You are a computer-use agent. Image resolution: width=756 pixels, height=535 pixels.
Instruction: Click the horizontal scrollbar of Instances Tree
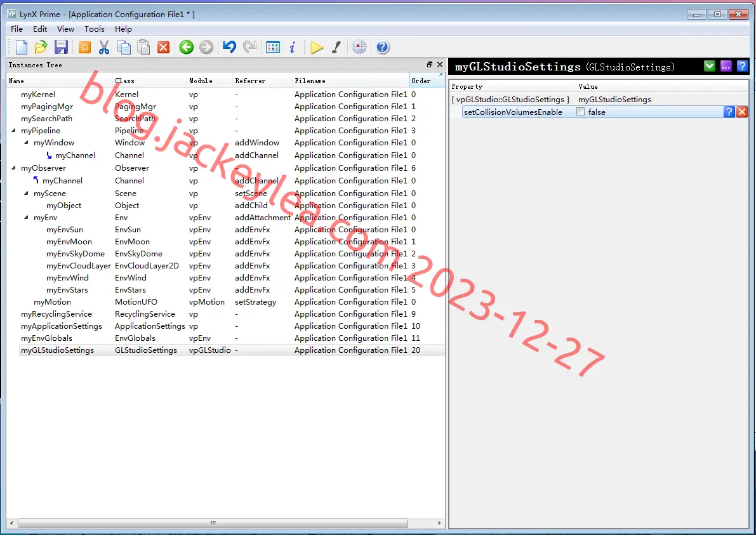tap(213, 523)
